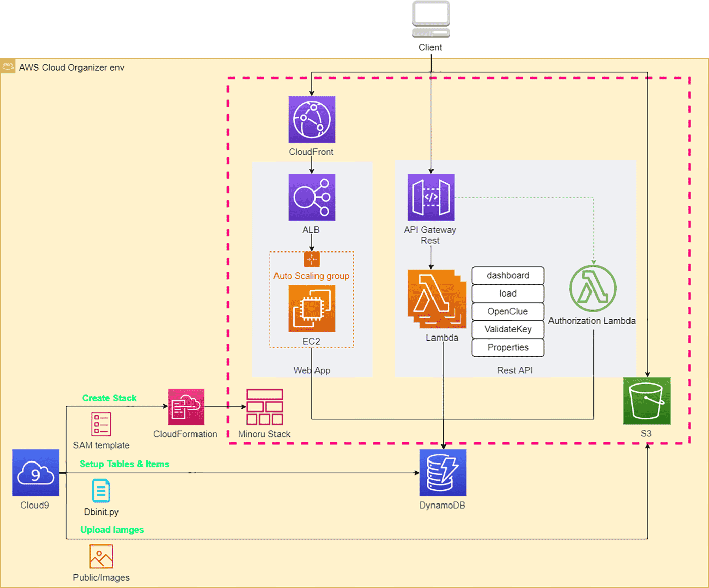This screenshot has width=709, height=588.
Task: Click the S3 bucket icon
Action: (x=647, y=401)
